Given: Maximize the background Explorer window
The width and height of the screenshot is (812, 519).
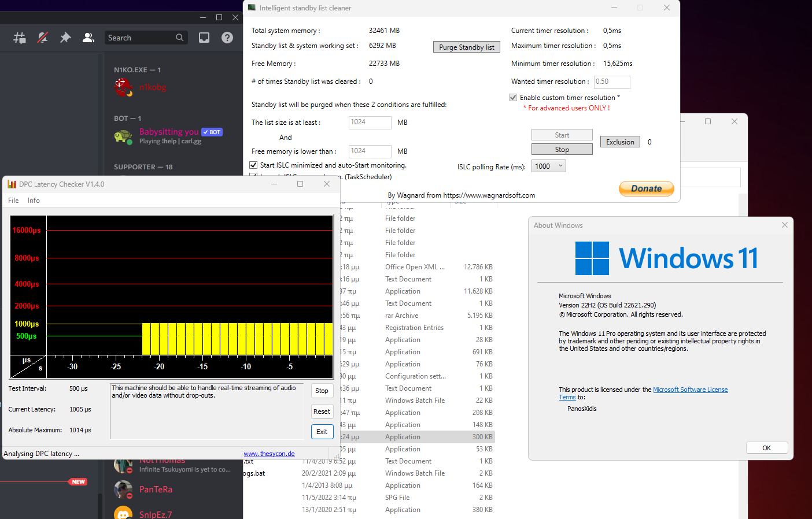Looking at the screenshot, I should coord(708,121).
